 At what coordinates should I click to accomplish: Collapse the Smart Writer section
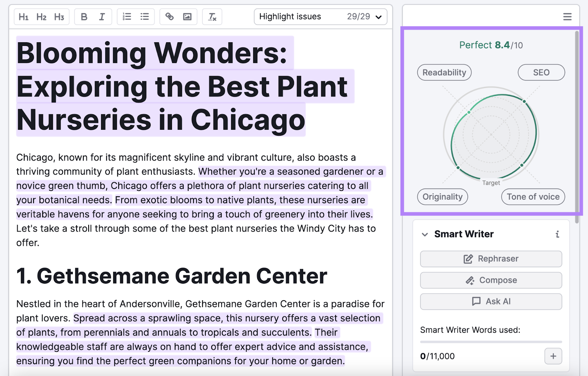425,234
